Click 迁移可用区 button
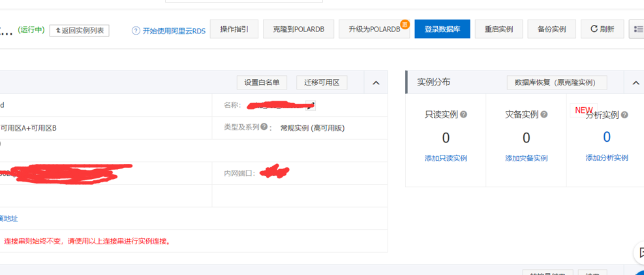This screenshot has width=644, height=275. [322, 82]
